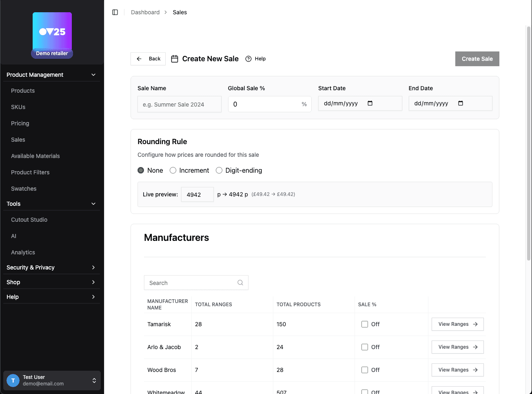Click the OV25 Demo retailer logo
Viewport: 532px width, 394px height.
52,35
